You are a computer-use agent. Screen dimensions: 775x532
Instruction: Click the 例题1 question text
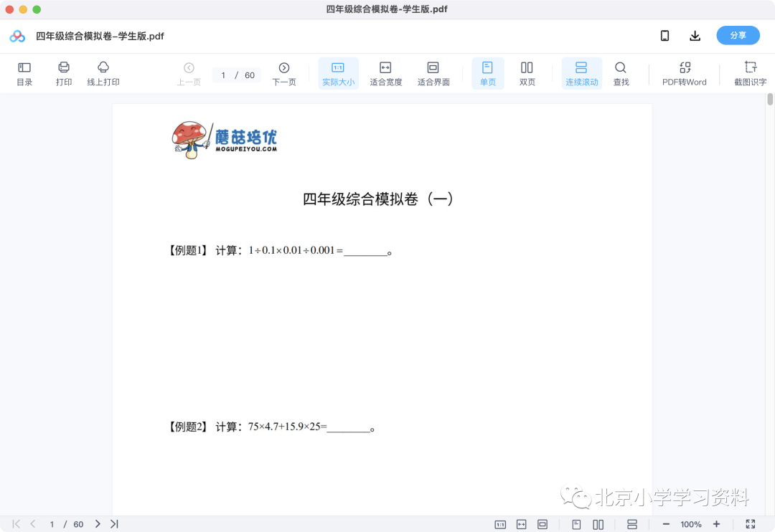tap(279, 251)
